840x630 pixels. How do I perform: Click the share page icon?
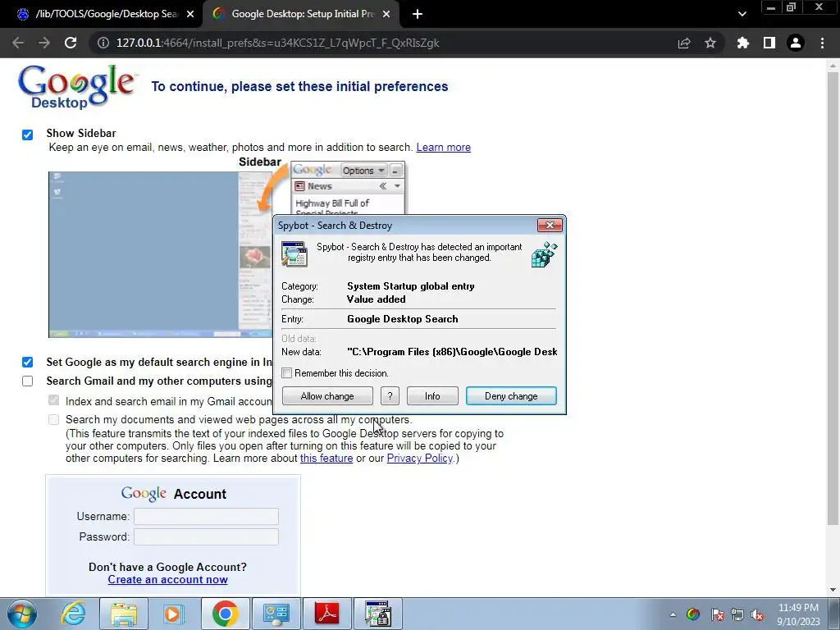click(x=684, y=43)
